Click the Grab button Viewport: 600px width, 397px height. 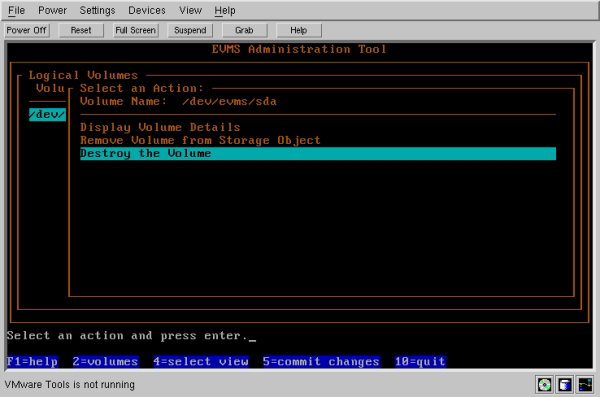tap(245, 30)
